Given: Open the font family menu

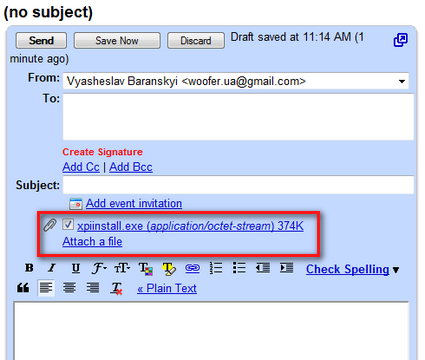Looking at the screenshot, I should point(99,268).
